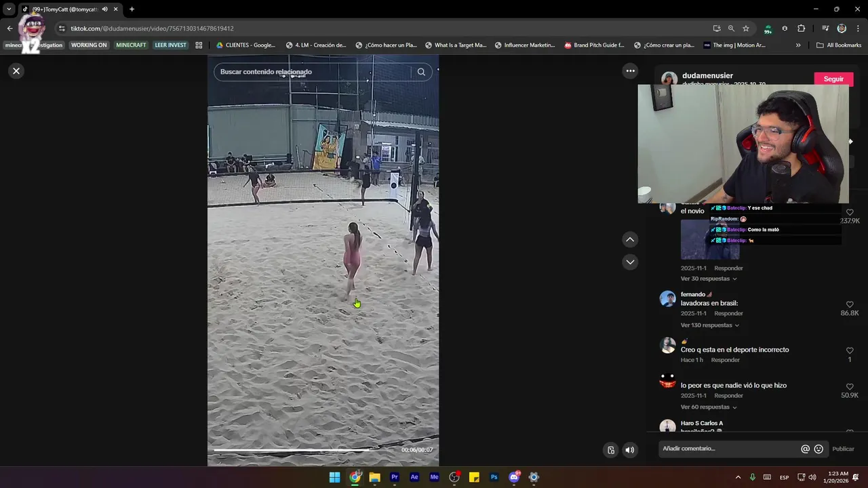The height and width of the screenshot is (488, 868).
Task: Open the CLIENTES - Google bookmark
Action: pos(245,45)
